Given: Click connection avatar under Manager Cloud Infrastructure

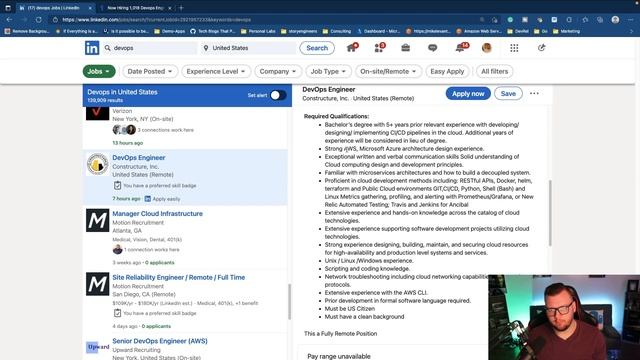Looking at the screenshot, I should pyautogui.click(x=118, y=249).
